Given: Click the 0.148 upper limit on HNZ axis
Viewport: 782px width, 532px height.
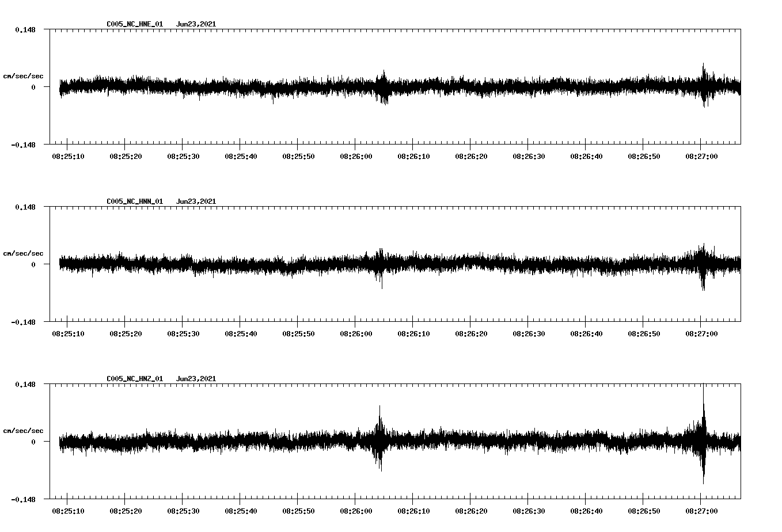Looking at the screenshot, I should 25,384.
